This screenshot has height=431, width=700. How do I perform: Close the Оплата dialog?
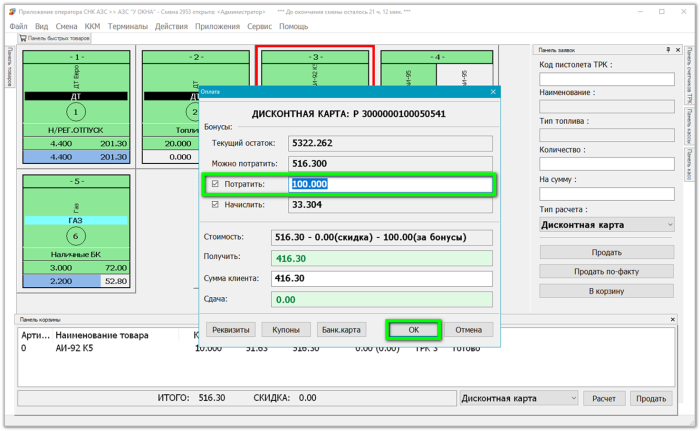click(x=493, y=92)
